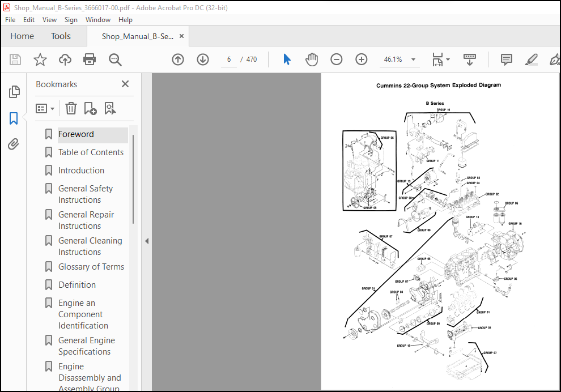Go to previous page arrow
Screen dimensions: 561x392
coord(178,59)
